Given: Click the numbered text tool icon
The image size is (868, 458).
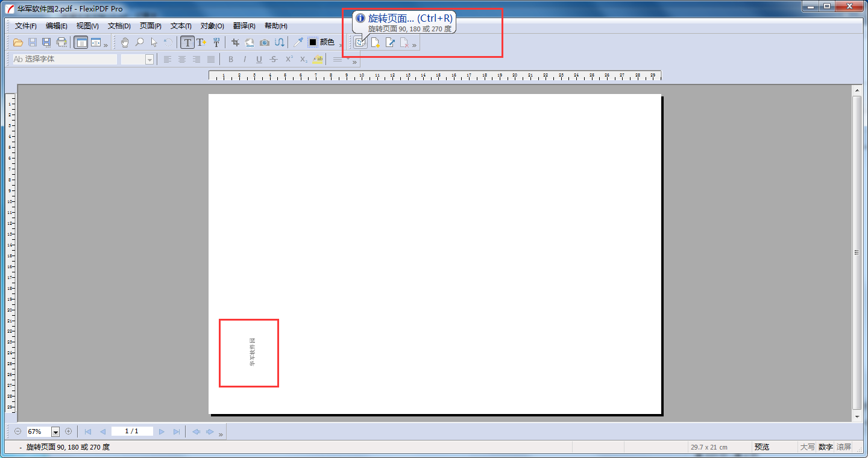Looking at the screenshot, I should click(x=216, y=42).
